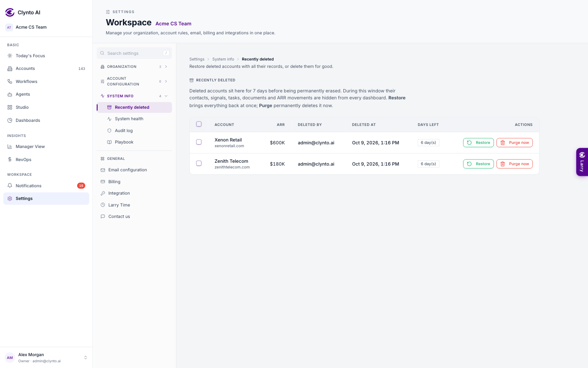Click the Search settings field

134,53
